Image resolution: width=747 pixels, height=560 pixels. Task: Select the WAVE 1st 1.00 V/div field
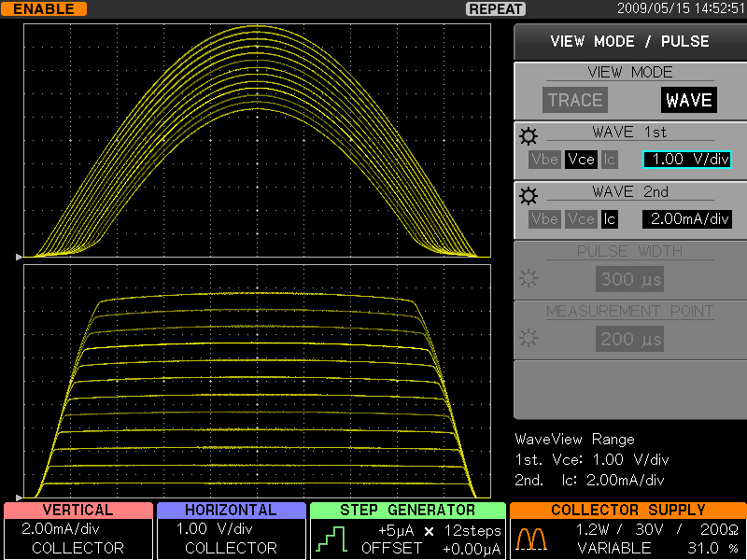coord(687,160)
